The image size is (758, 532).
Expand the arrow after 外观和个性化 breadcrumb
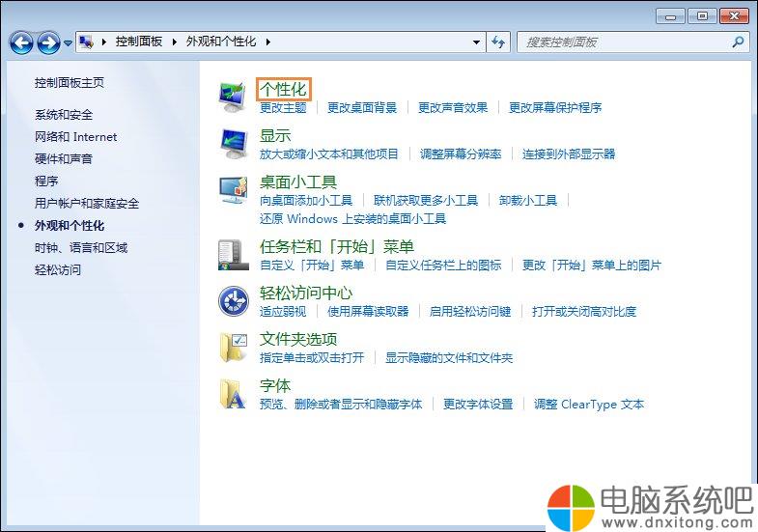267,42
